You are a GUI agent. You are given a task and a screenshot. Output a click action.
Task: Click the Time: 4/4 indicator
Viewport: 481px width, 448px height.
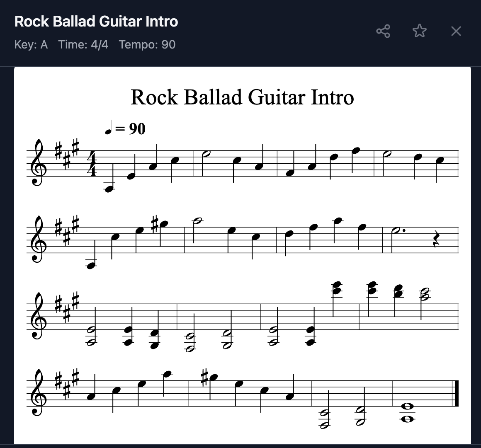tap(84, 44)
